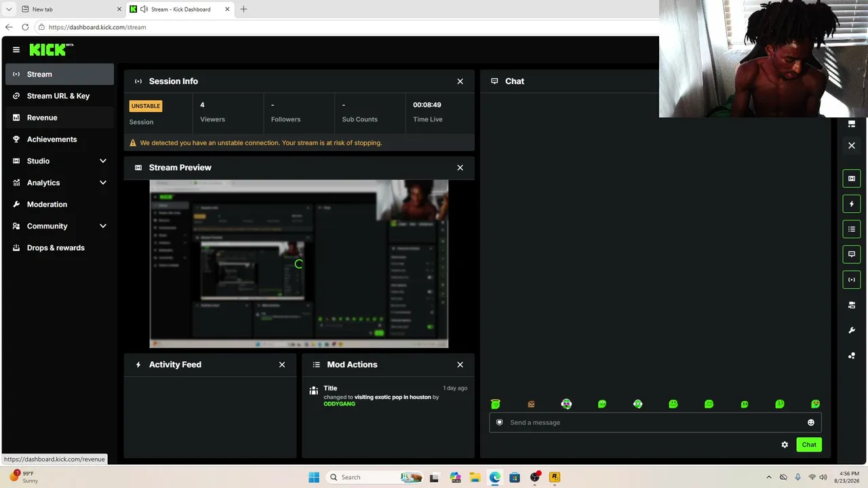
Task: Toggle the Session Info widget in right rail
Action: point(852,279)
